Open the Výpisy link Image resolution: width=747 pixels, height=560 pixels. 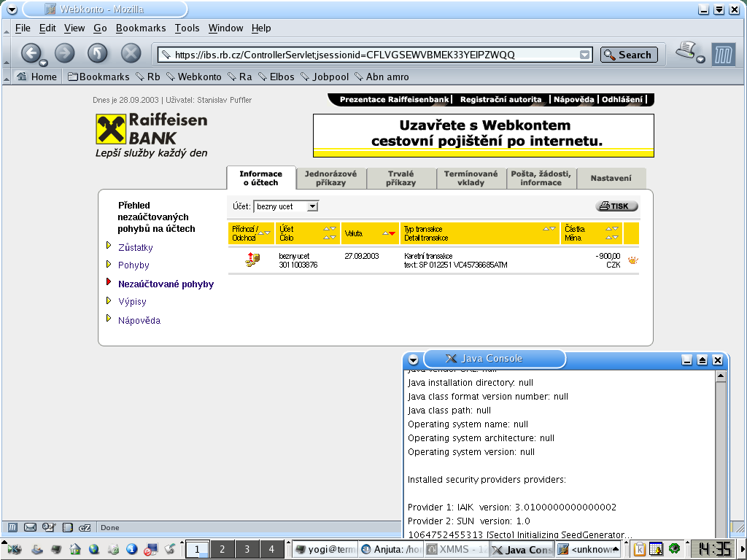point(132,301)
